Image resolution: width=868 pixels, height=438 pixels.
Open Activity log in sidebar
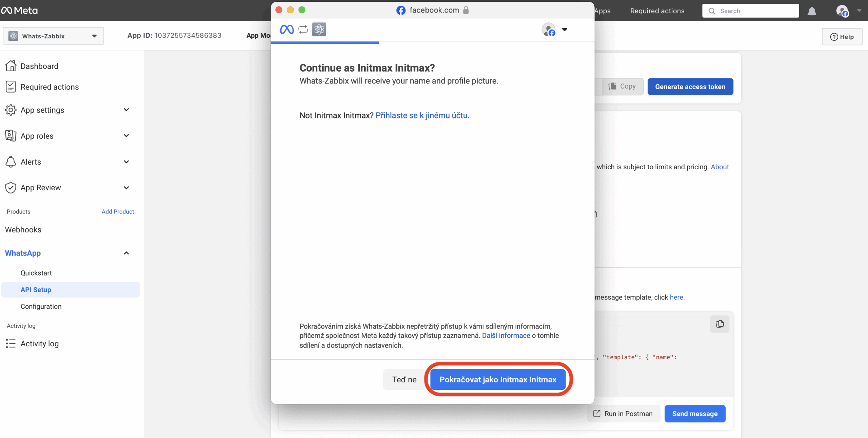[40, 343]
